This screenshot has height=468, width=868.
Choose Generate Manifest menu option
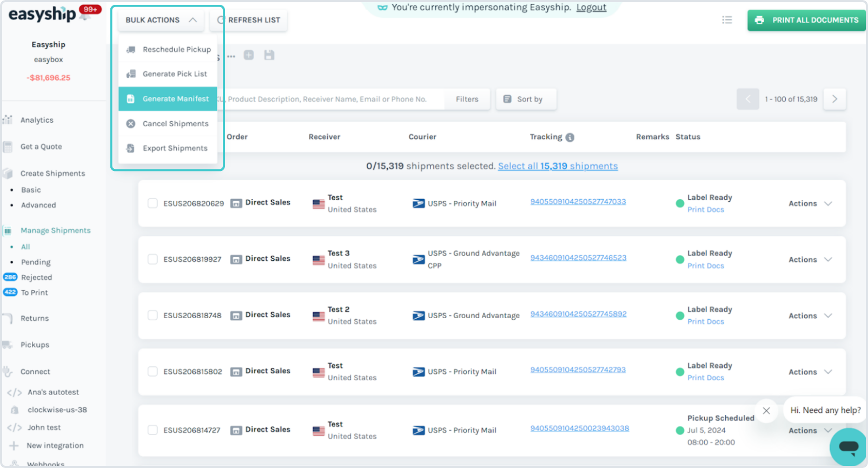pyautogui.click(x=168, y=99)
